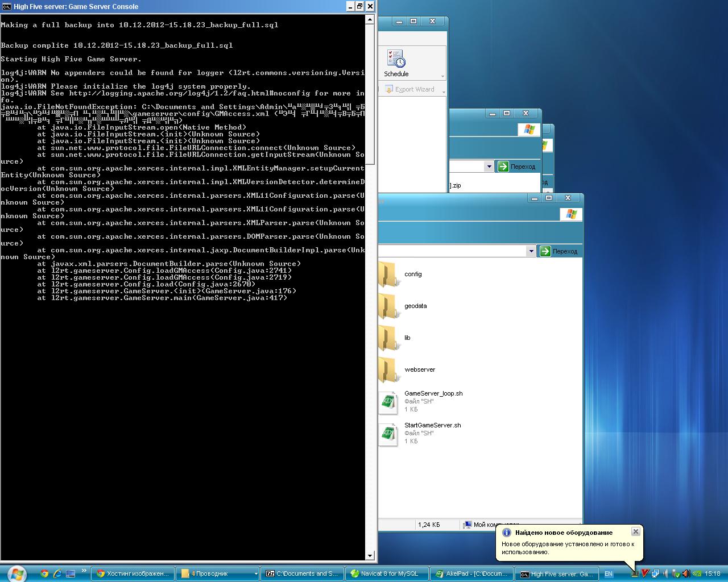The image size is (728, 582).
Task: Click the red V antivirus tray icon
Action: point(645,573)
